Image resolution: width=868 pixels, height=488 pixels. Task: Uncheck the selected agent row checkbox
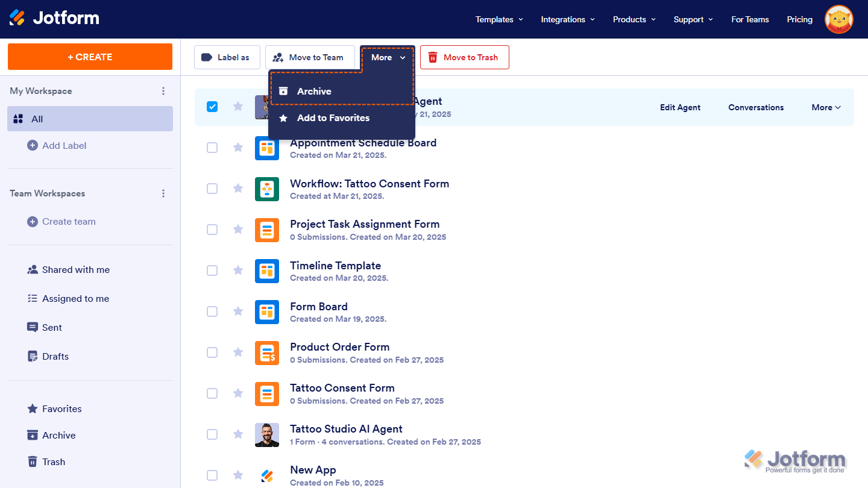pyautogui.click(x=212, y=106)
